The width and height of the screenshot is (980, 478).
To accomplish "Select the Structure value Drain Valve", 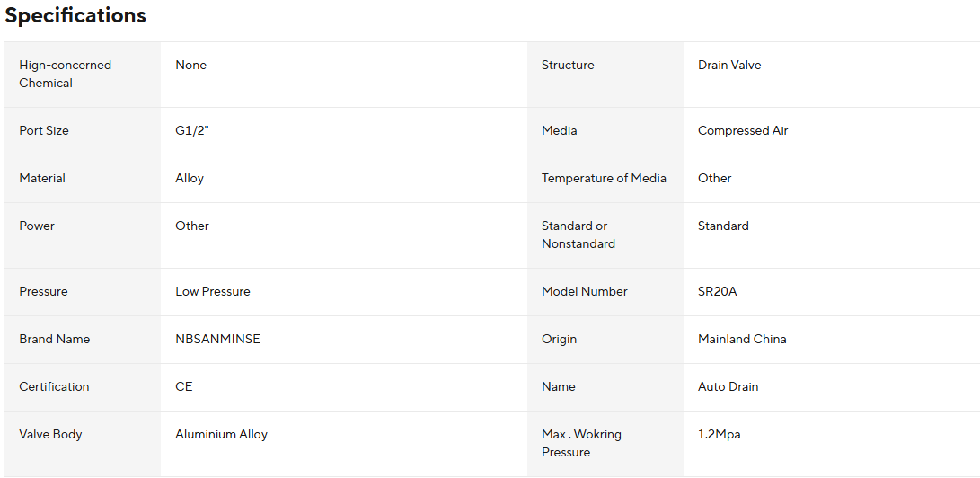I will coord(729,65).
